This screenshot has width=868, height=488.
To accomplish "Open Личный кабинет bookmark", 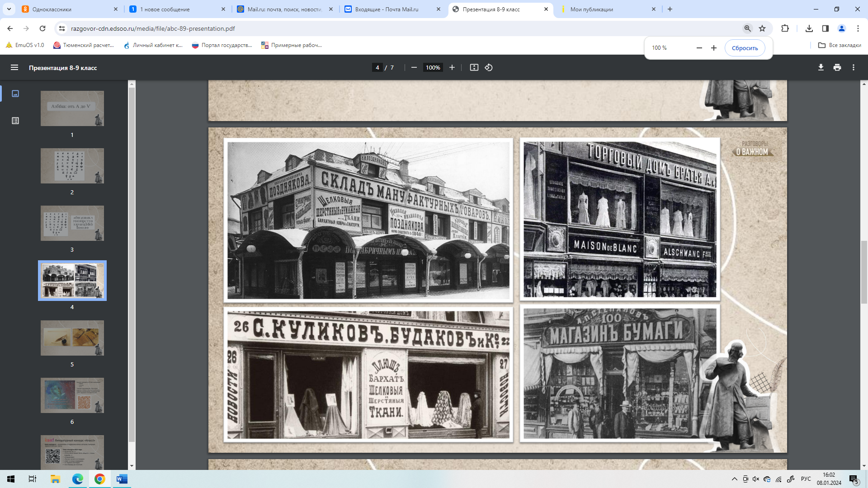I will 153,45.
